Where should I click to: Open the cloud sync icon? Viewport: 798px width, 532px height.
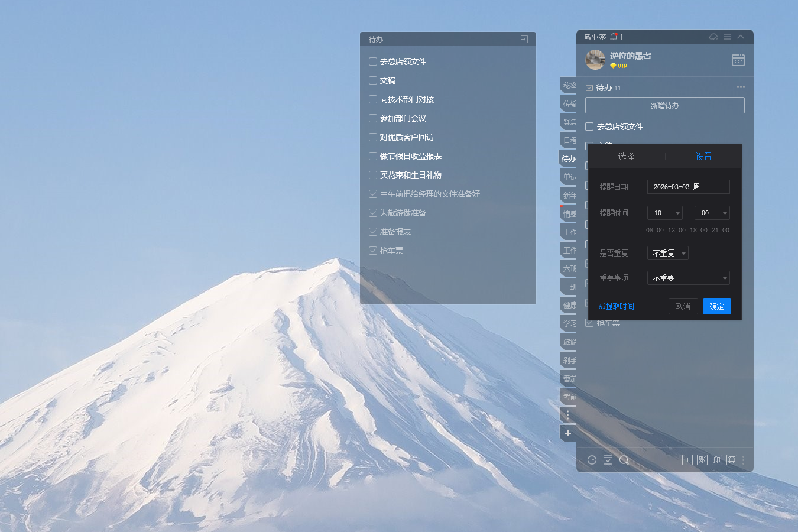coord(713,37)
